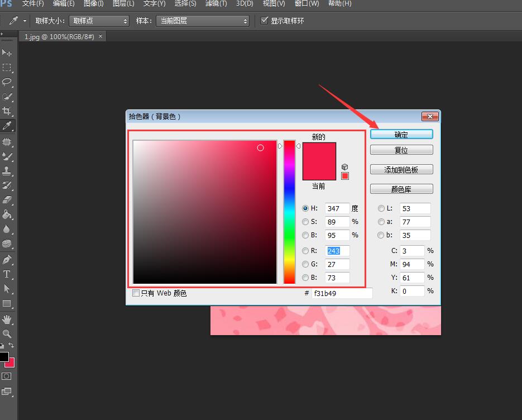
Task: Select the Clone Stamp tool
Action: [7, 171]
